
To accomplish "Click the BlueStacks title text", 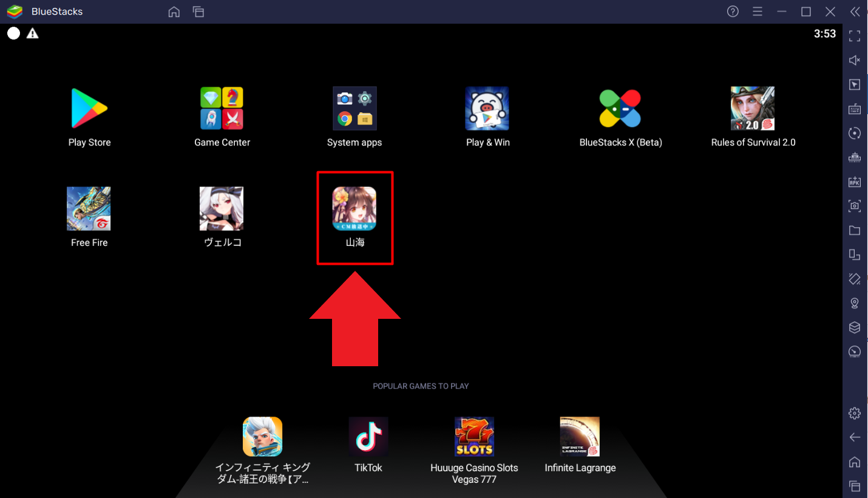I will click(x=57, y=12).
